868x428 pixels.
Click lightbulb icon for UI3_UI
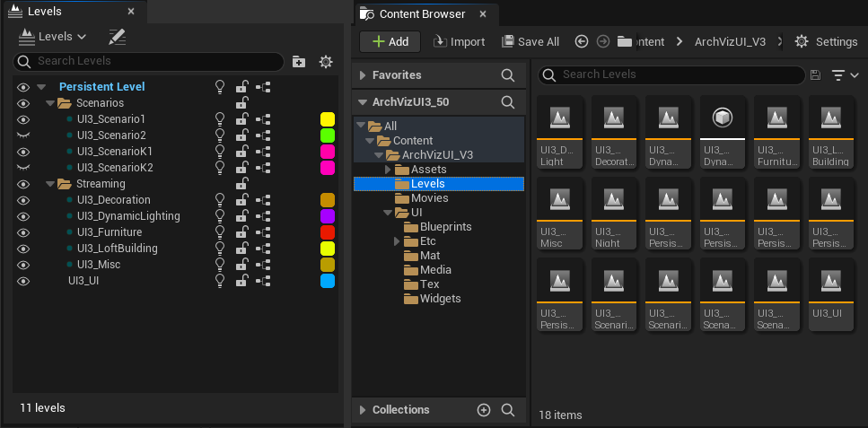(220, 281)
